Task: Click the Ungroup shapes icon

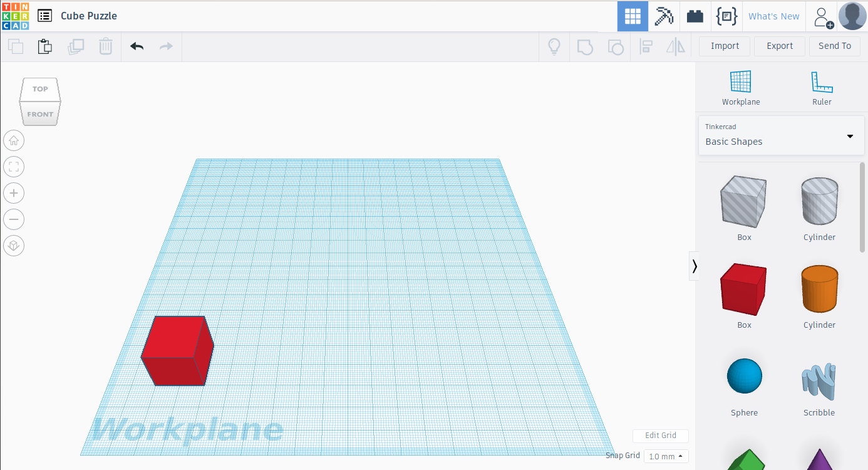Action: 616,46
